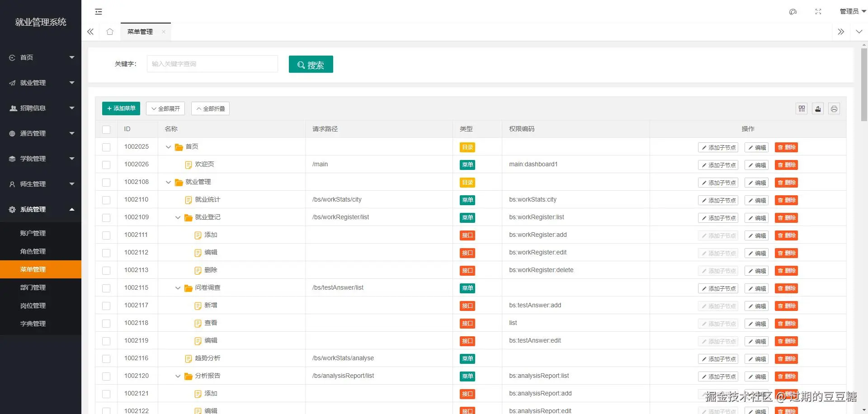Click the 趋势分析 page icon
Screen dimensions: 868x414
pyautogui.click(x=189, y=358)
